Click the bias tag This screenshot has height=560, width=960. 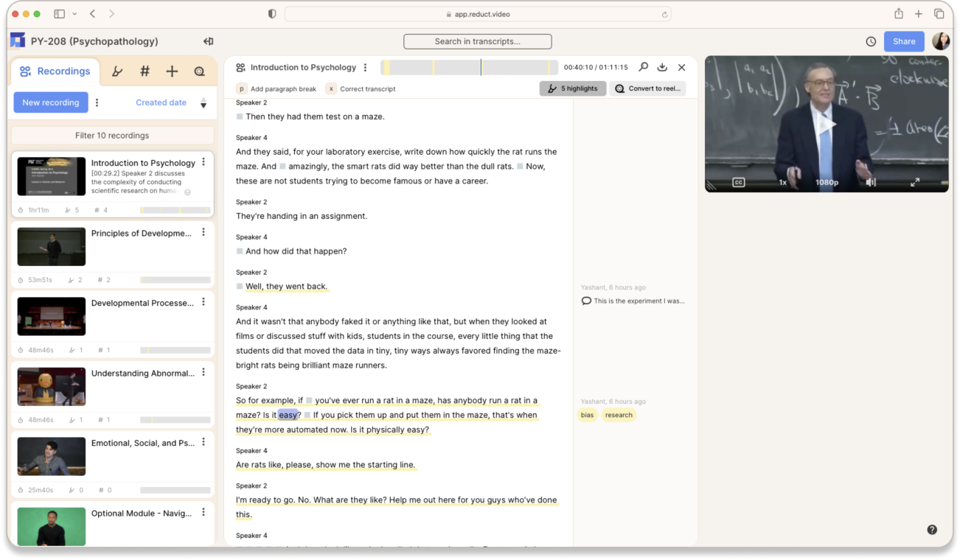pos(587,415)
